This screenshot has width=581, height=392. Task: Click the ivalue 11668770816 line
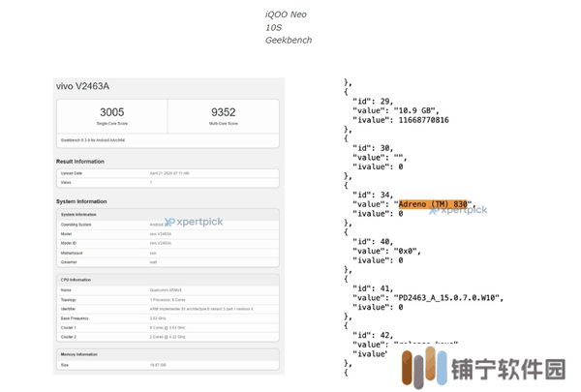tap(401, 120)
